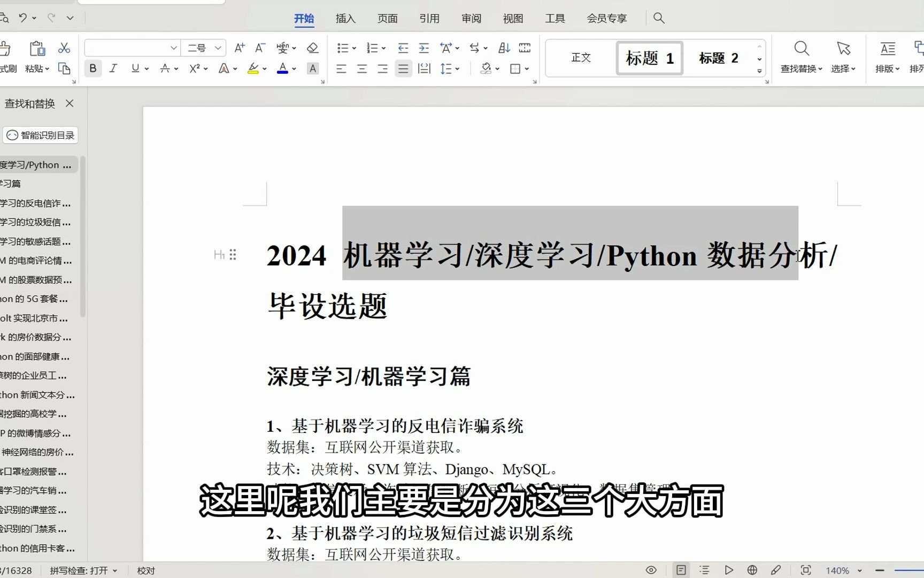Click the Undo arrow icon
Screen dimensions: 924x578
pyautogui.click(x=23, y=18)
